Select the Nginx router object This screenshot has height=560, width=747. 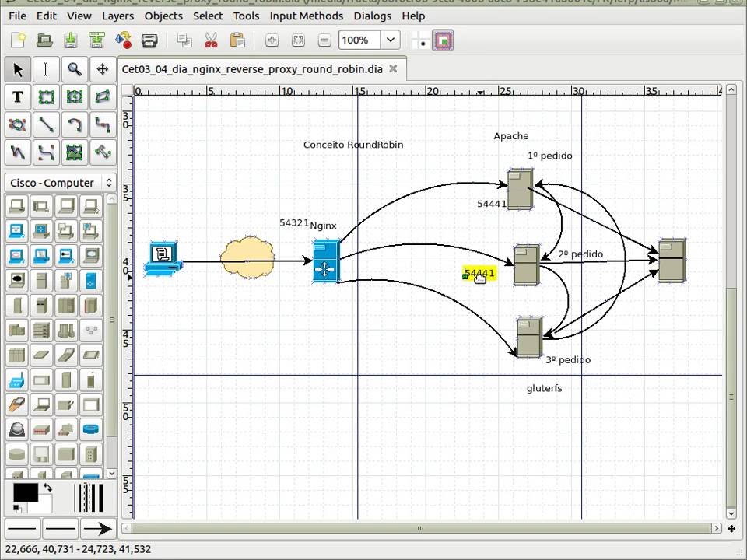326,261
